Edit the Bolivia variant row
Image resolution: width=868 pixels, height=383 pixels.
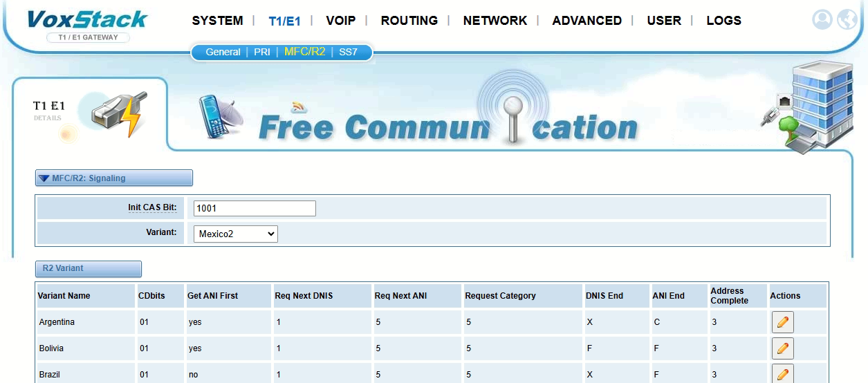click(x=782, y=348)
